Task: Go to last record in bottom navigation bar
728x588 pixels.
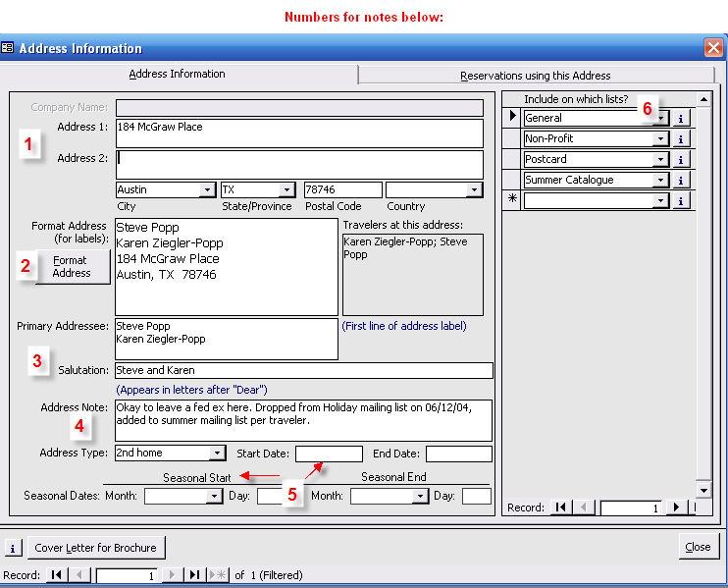Action: pos(195,575)
